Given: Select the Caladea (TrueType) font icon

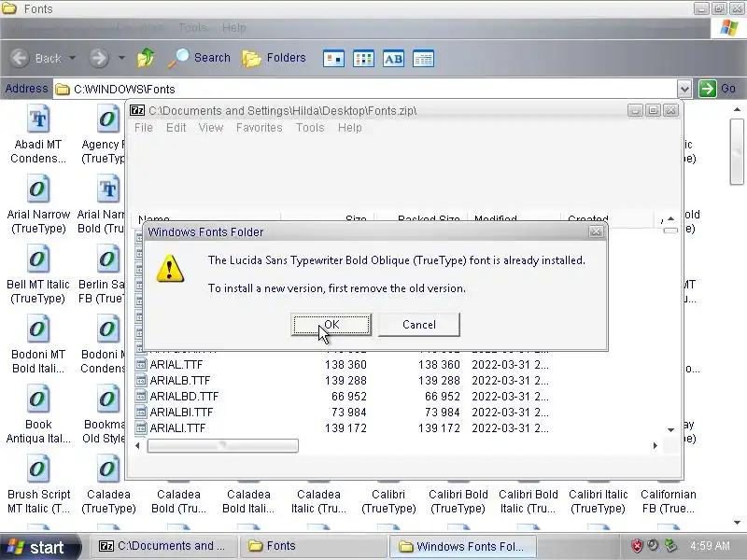Looking at the screenshot, I should pos(108,469).
